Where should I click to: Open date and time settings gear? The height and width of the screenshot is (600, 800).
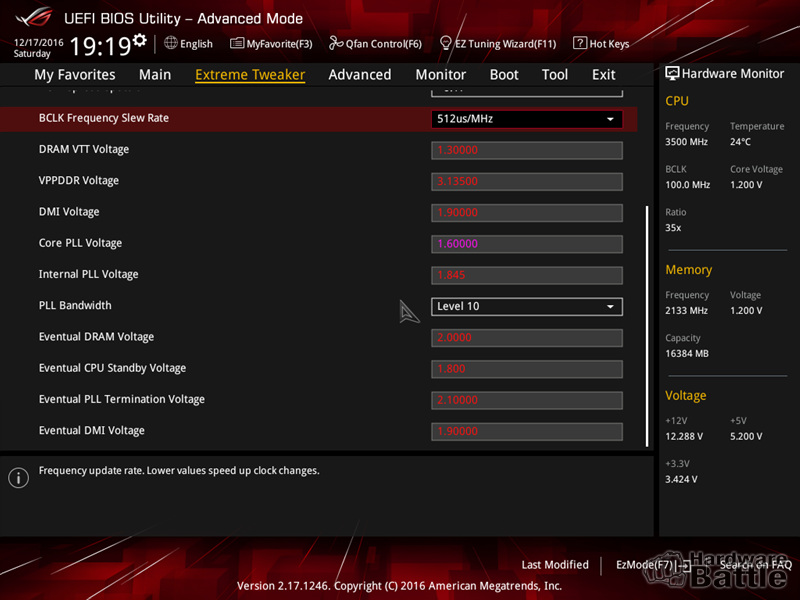click(139, 40)
